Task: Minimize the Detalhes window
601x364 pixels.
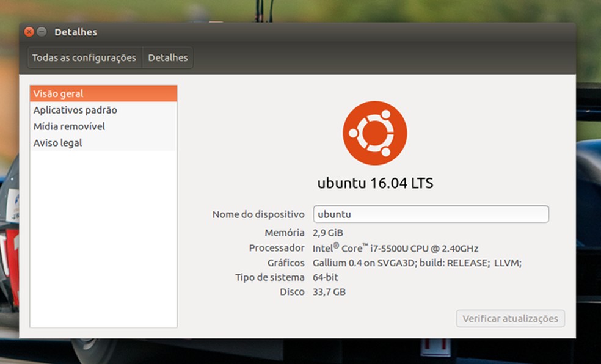Action: tap(41, 32)
